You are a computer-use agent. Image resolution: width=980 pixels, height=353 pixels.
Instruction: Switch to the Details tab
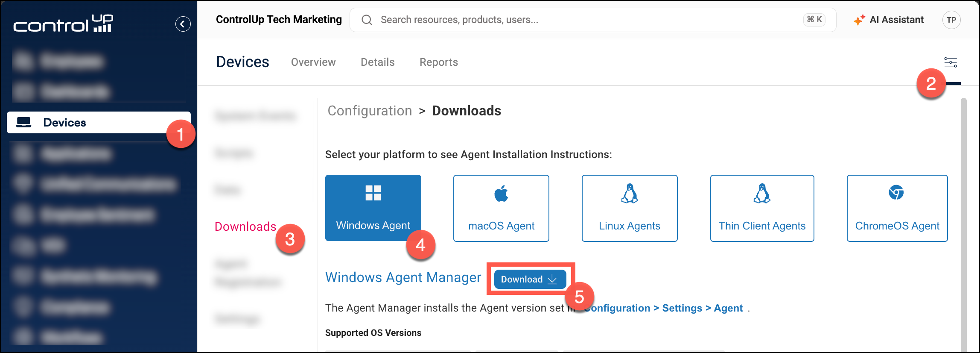pos(377,62)
